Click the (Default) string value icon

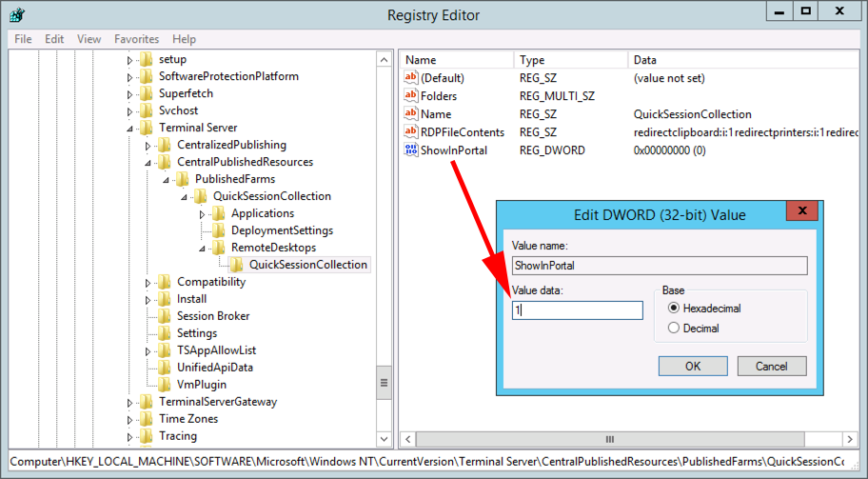click(x=411, y=77)
